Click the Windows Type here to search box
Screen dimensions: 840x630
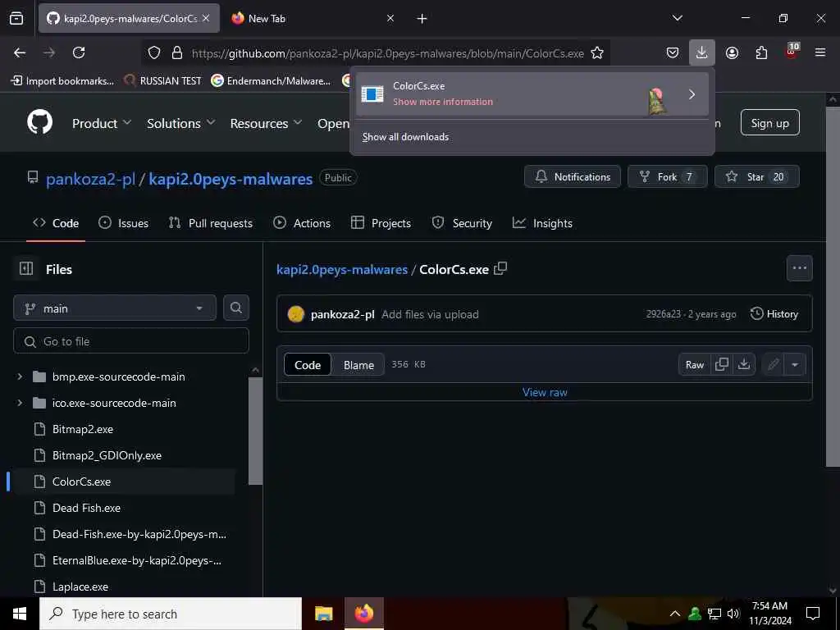coord(171,614)
